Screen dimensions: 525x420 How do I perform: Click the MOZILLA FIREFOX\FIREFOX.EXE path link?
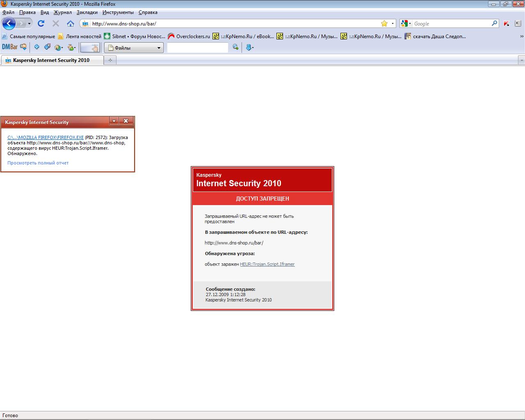pyautogui.click(x=46, y=137)
